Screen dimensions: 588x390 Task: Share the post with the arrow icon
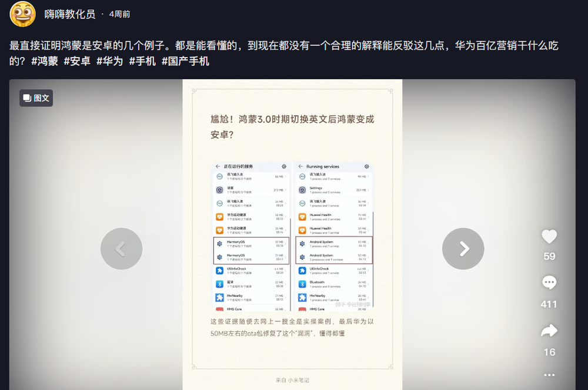(549, 331)
